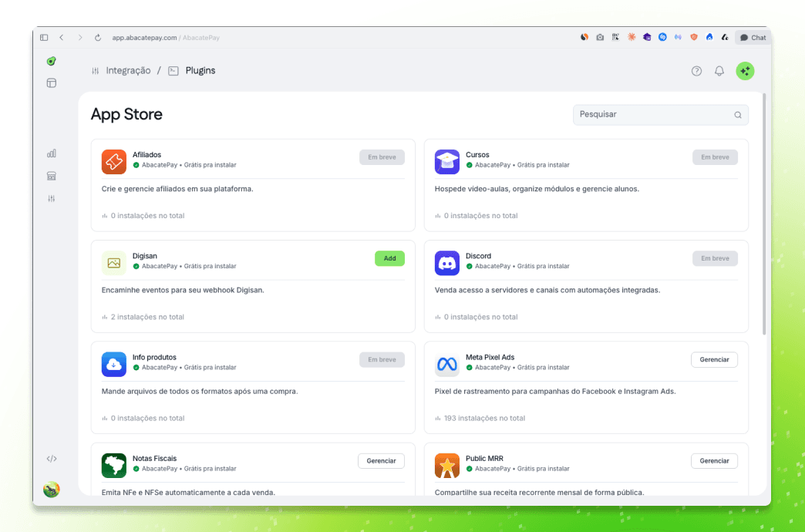Manage the Public MRR plugin
Image resolution: width=805 pixels, height=532 pixels.
(x=714, y=460)
